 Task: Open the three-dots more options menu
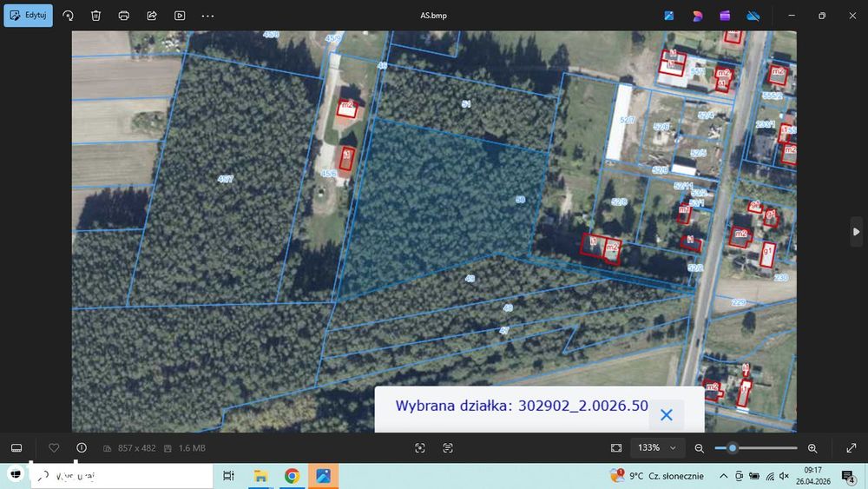(207, 16)
